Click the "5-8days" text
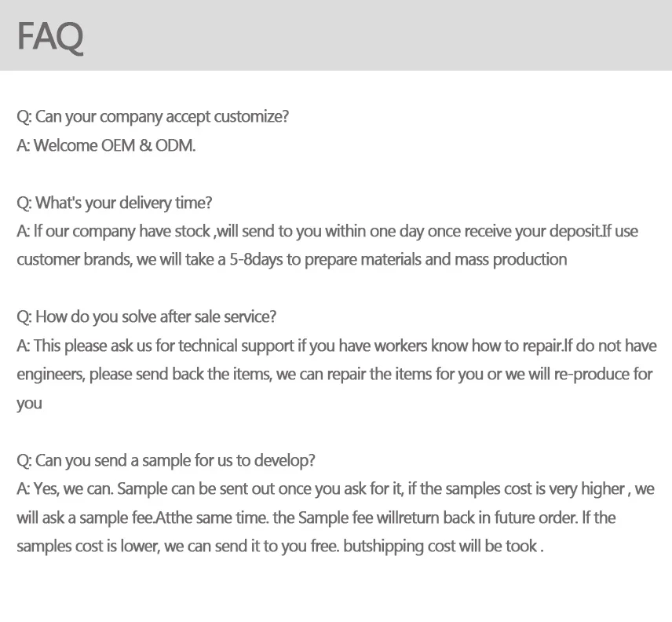672x622 pixels. [255, 259]
